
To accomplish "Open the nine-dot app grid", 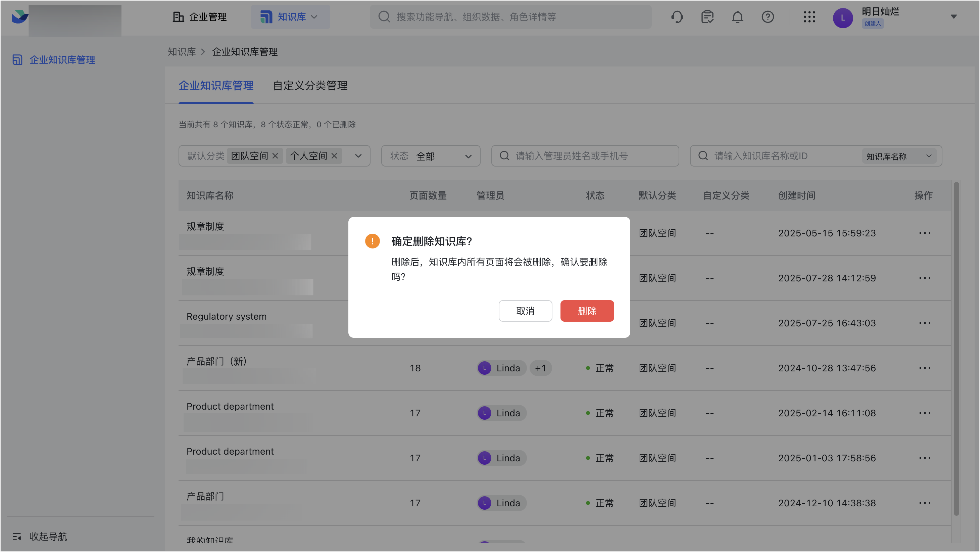I will 809,17.
